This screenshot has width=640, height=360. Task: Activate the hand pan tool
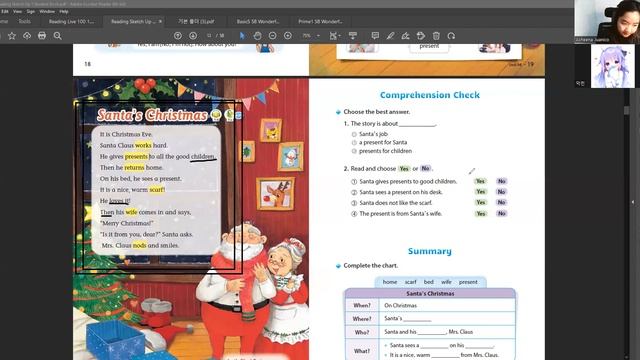(x=257, y=36)
